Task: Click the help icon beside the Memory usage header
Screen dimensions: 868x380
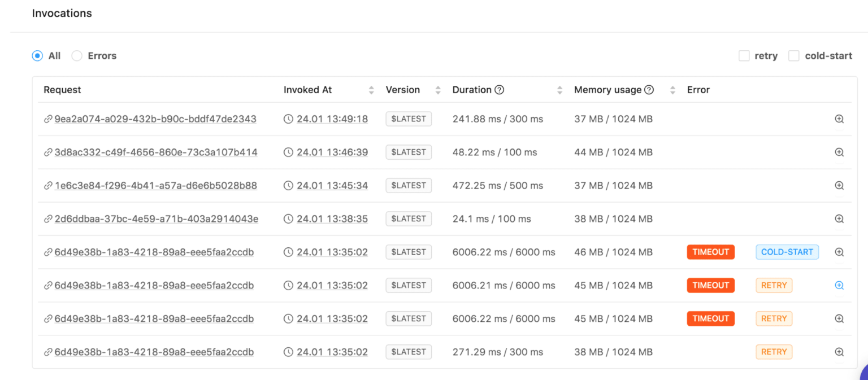Action: pyautogui.click(x=649, y=89)
